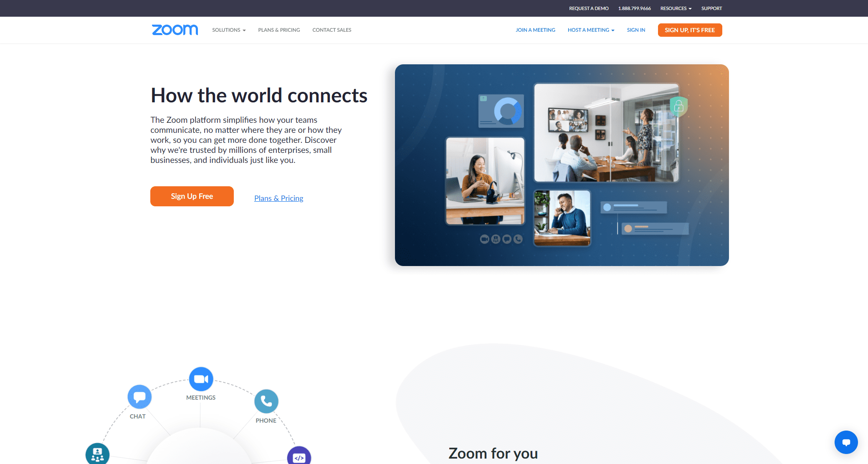Click the developer code icon
Image resolution: width=868 pixels, height=464 pixels.
299,456
